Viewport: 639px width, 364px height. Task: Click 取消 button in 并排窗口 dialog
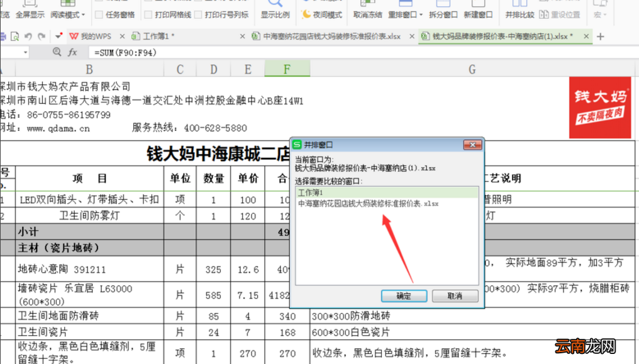pos(455,296)
